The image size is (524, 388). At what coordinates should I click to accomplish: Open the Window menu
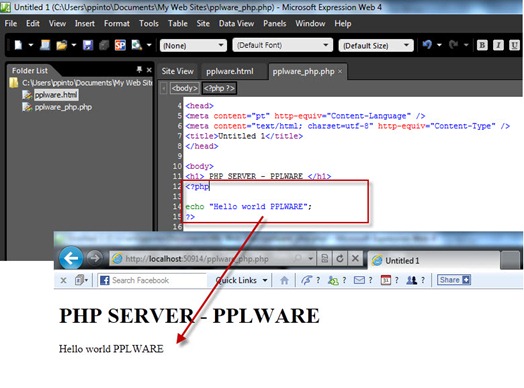point(310,23)
